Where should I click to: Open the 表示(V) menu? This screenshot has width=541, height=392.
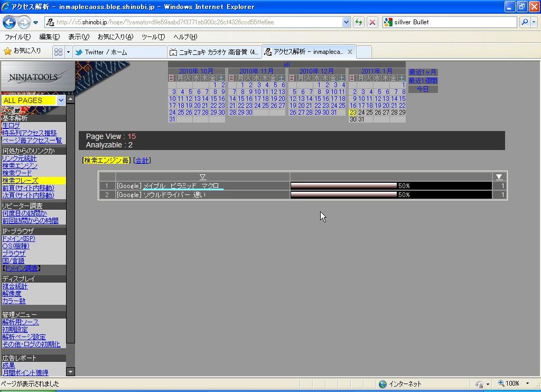pos(79,37)
